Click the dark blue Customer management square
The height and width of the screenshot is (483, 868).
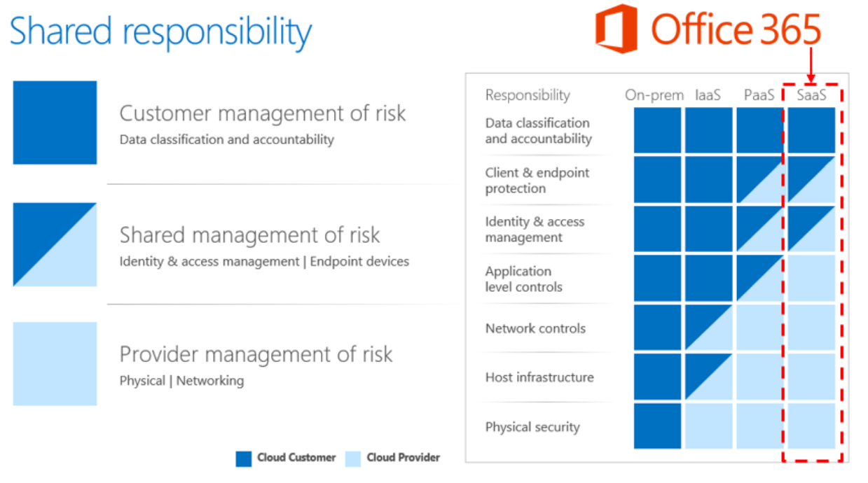pyautogui.click(x=55, y=122)
